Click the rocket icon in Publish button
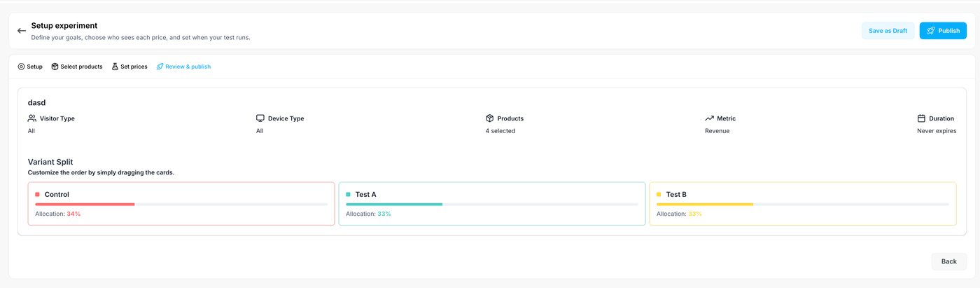980x288 pixels. [x=930, y=31]
